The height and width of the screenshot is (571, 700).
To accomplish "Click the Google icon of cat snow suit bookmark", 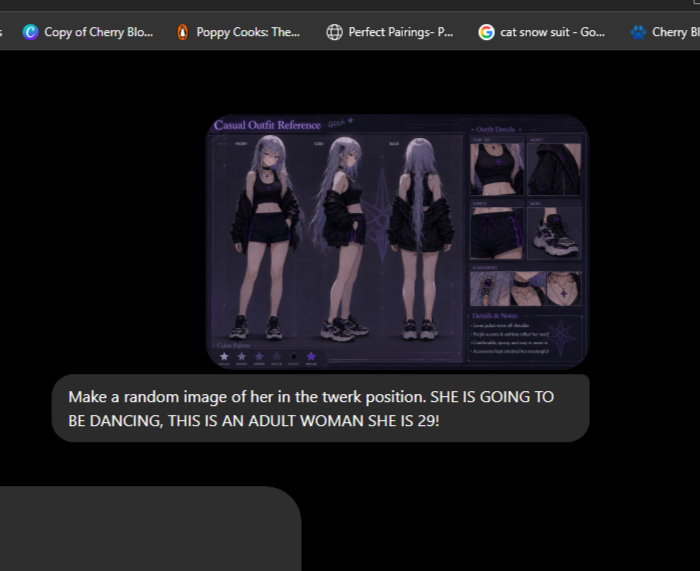I will pyautogui.click(x=487, y=32).
